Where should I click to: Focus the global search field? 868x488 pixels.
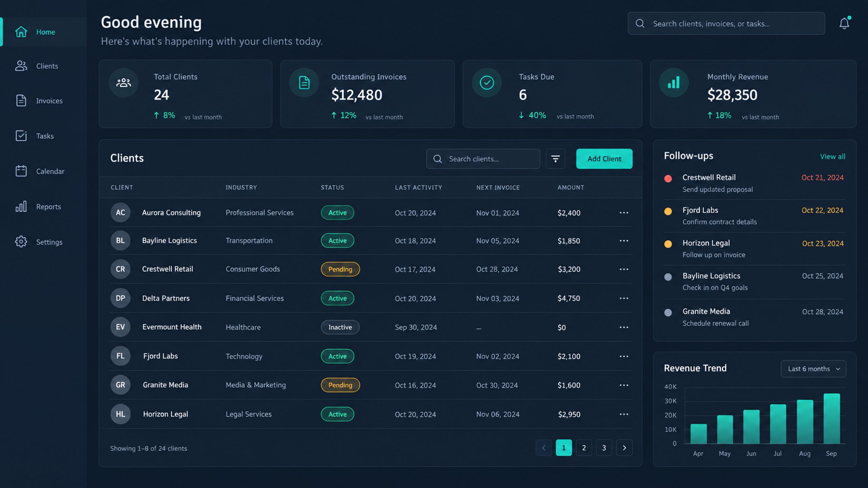(x=726, y=23)
